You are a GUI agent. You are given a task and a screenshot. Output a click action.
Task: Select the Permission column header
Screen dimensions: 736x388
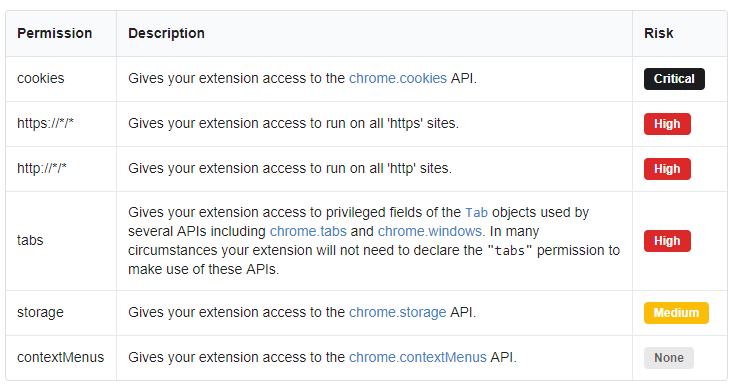[61, 33]
